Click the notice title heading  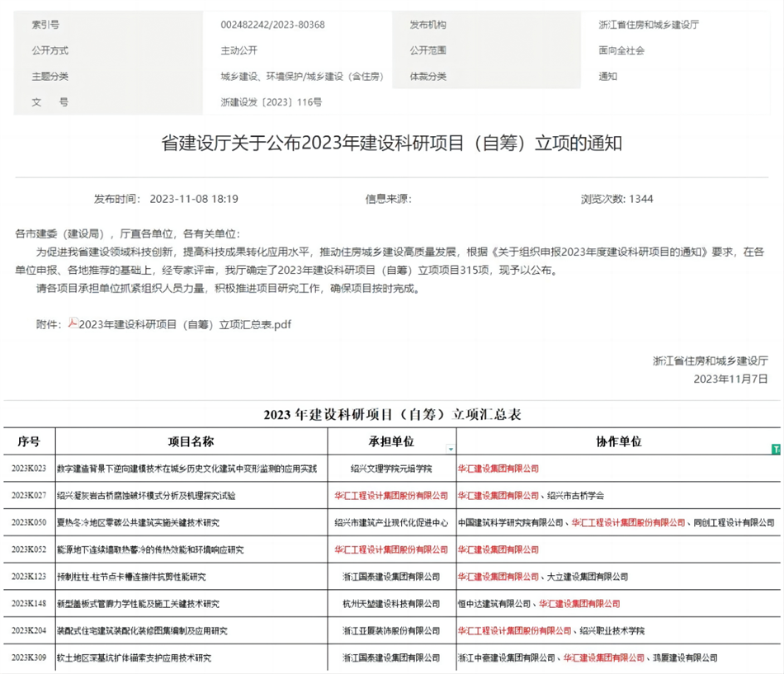[392, 144]
